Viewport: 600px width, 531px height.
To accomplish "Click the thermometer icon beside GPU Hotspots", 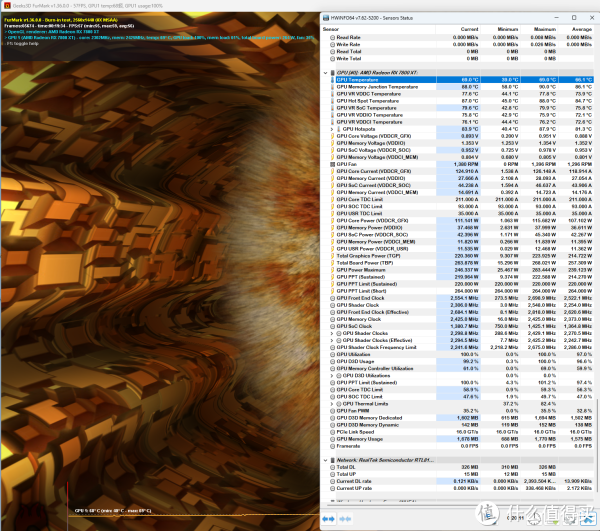I will coord(339,129).
